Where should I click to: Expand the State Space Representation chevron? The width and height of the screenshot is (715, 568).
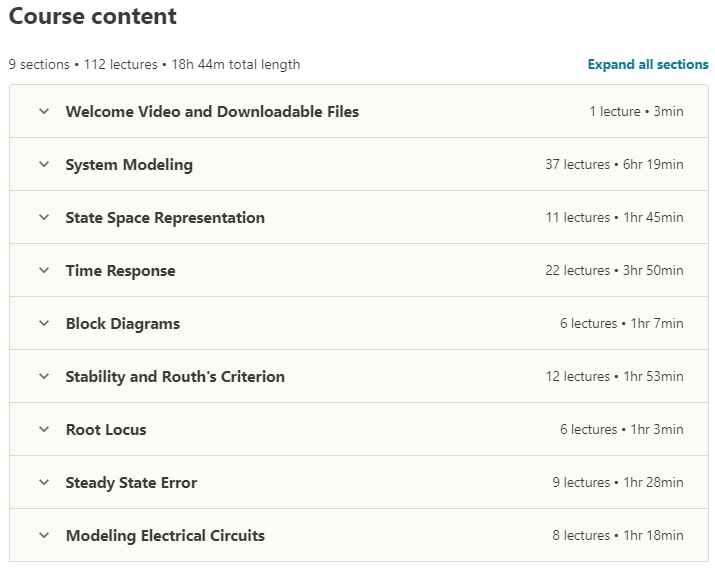click(x=44, y=217)
